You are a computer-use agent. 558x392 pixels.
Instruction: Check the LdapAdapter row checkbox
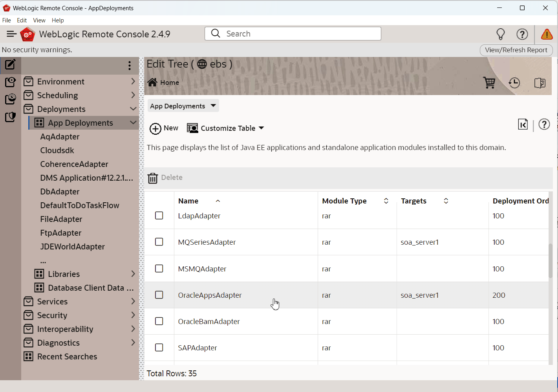[159, 216]
